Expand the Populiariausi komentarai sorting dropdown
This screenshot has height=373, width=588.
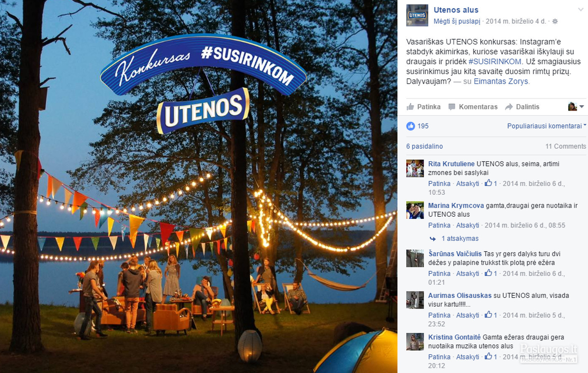coord(547,126)
